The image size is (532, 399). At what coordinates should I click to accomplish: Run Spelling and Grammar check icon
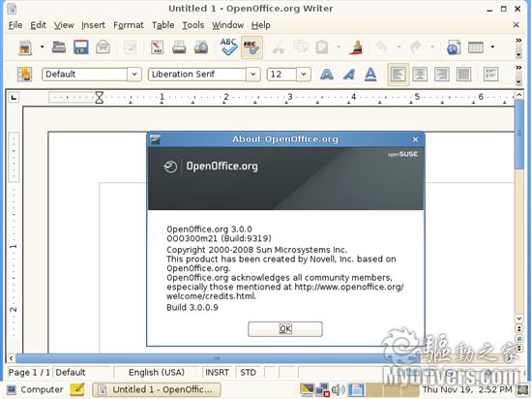(228, 46)
